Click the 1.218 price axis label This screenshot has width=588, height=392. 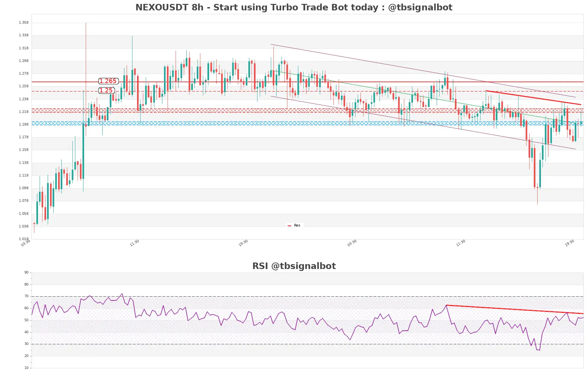(x=24, y=112)
